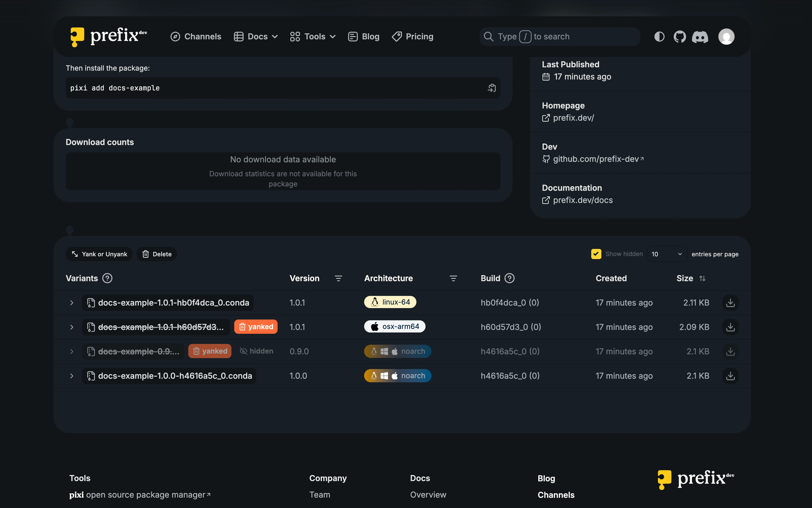Screen dimensions: 812x508
Task: Download the osx-arm64 1.0.1 package
Action: click(x=730, y=327)
